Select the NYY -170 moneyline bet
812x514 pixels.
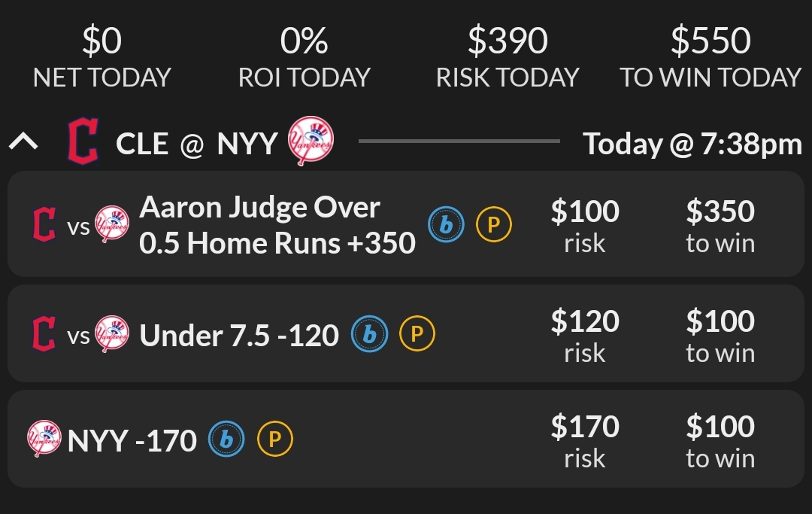[132, 441]
